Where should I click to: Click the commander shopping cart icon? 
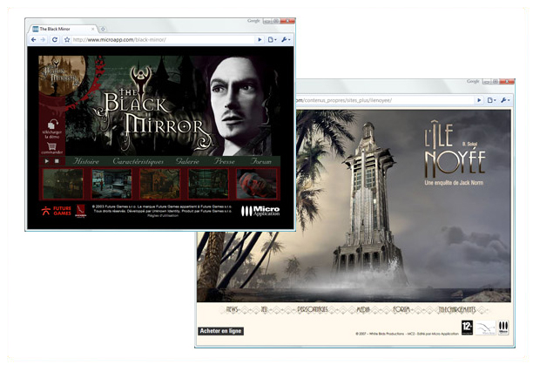(51, 148)
